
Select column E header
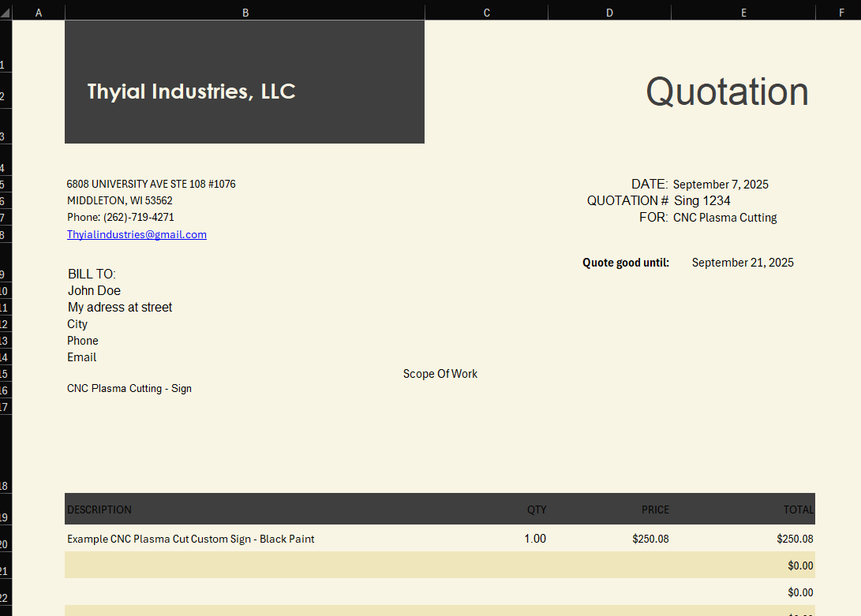pyautogui.click(x=743, y=13)
